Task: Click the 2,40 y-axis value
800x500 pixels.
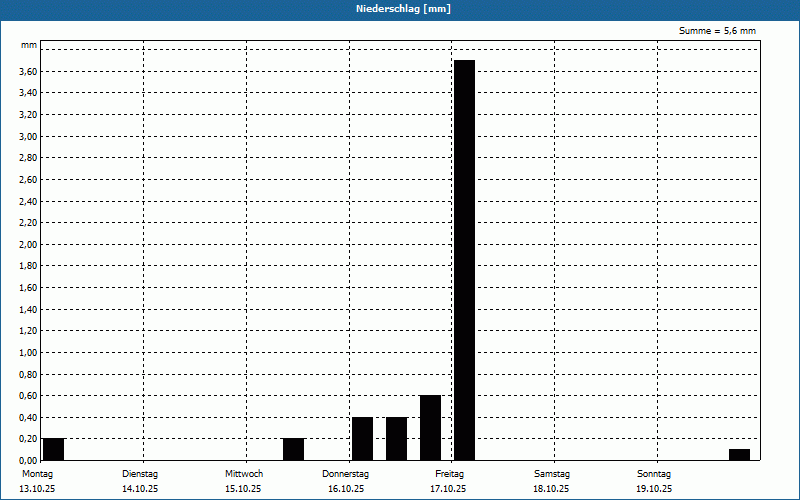Action: click(28, 201)
